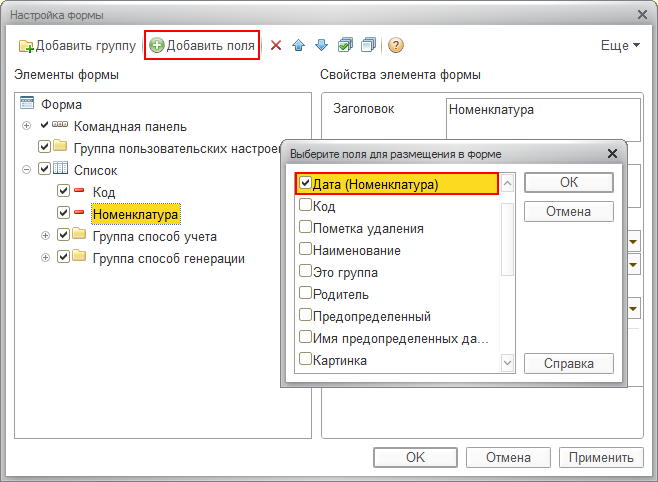Click OK in Настройка формы window
Viewport: 658px width, 482px height.
[x=415, y=457]
